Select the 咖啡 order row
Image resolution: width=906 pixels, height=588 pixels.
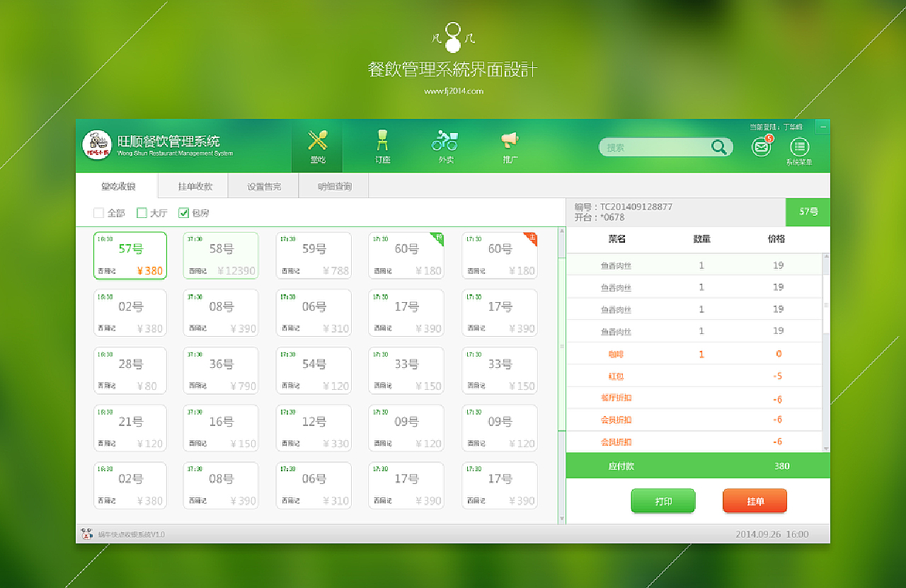click(x=694, y=354)
